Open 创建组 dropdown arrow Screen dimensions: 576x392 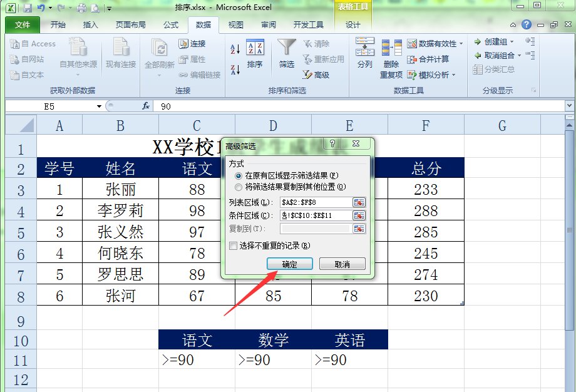click(x=512, y=41)
